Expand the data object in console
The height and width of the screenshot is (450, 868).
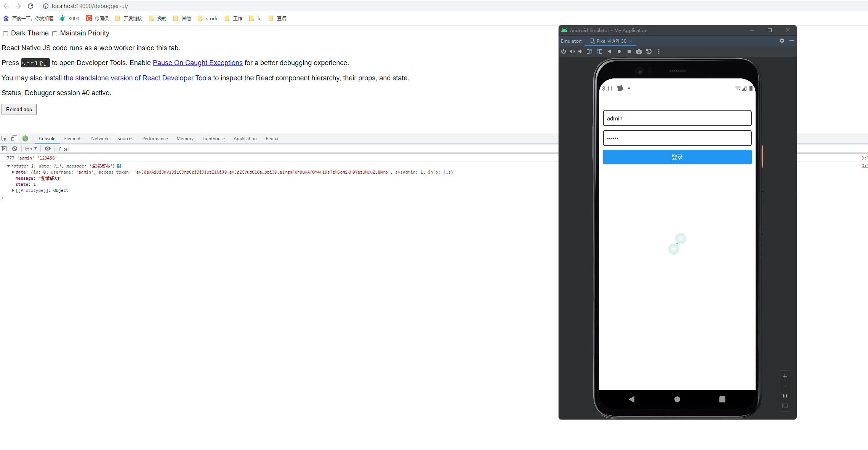click(x=13, y=172)
